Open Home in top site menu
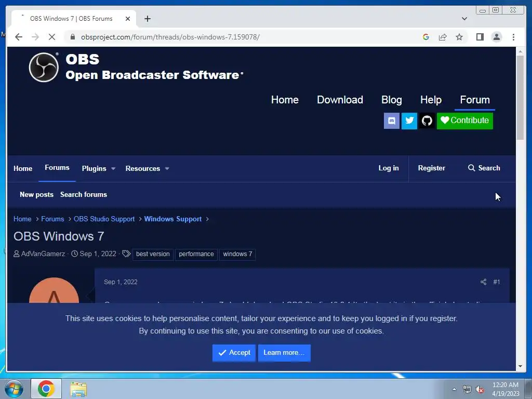 (285, 100)
